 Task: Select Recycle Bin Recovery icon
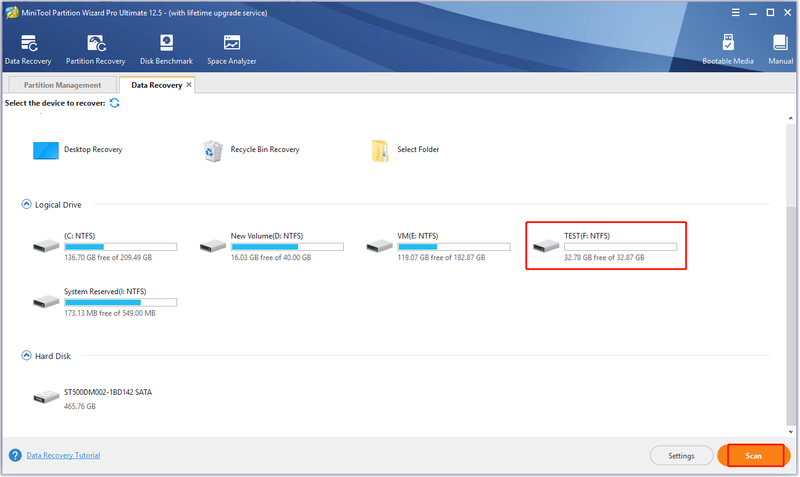pos(213,151)
